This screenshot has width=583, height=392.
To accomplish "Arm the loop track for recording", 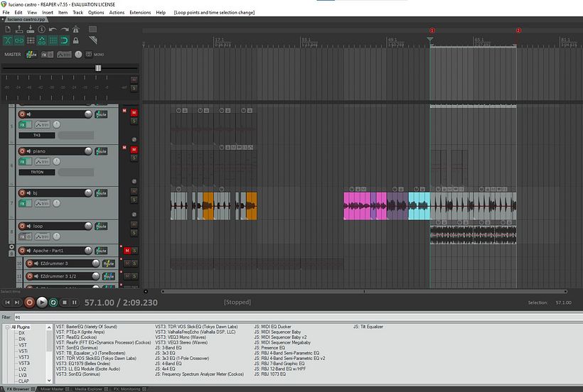I will (22, 226).
